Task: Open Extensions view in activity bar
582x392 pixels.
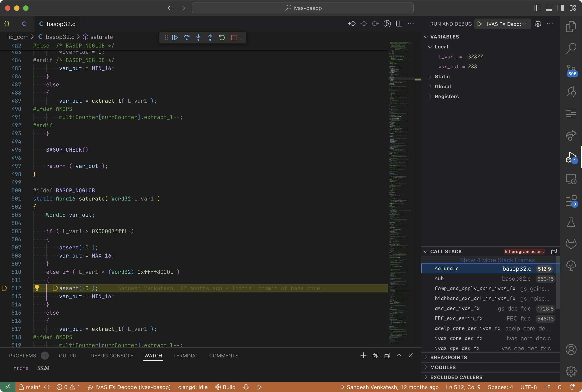Action: (571, 201)
